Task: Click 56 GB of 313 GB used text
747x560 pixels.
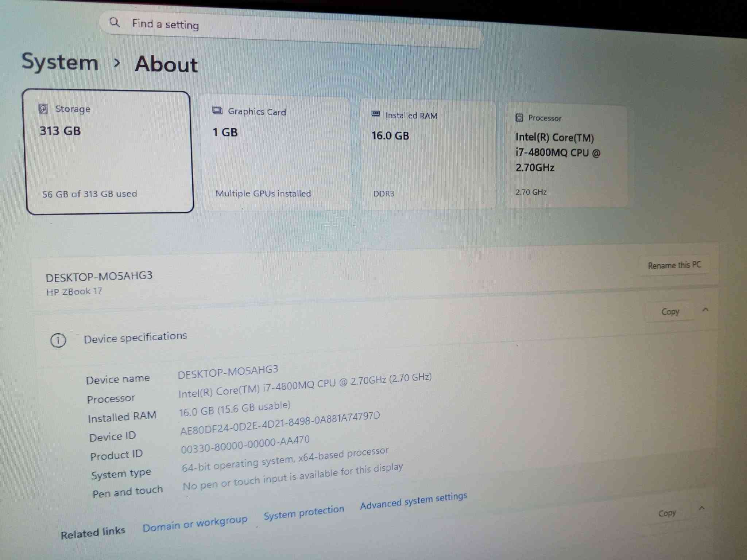Action: point(90,194)
